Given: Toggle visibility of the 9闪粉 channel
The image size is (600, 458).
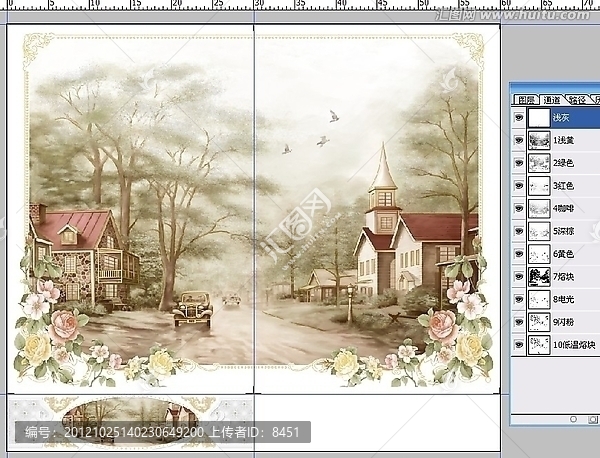Looking at the screenshot, I should point(518,322).
